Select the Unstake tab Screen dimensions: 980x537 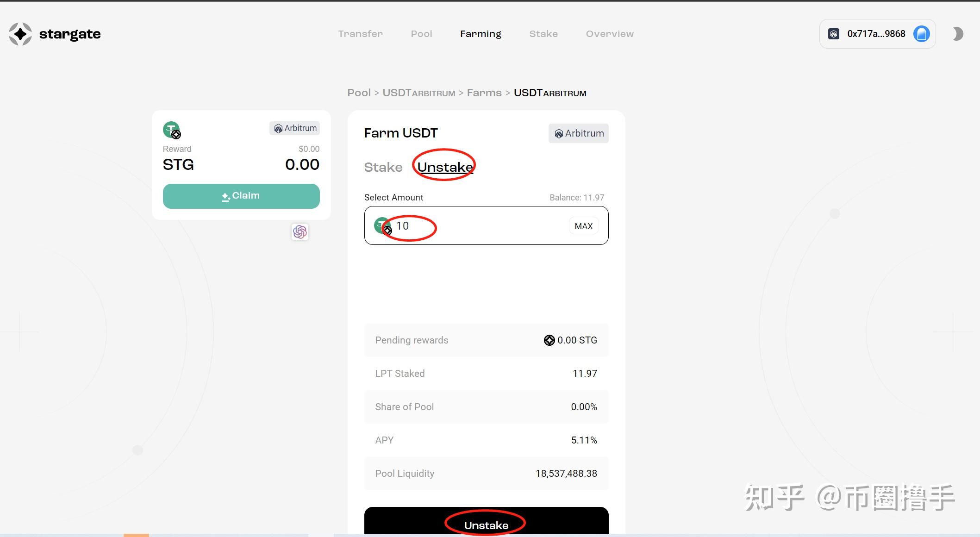point(445,167)
